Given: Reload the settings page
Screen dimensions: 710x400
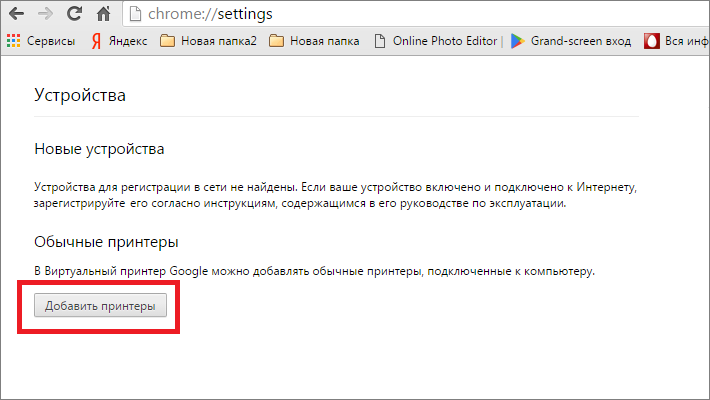Looking at the screenshot, I should click(x=74, y=15).
